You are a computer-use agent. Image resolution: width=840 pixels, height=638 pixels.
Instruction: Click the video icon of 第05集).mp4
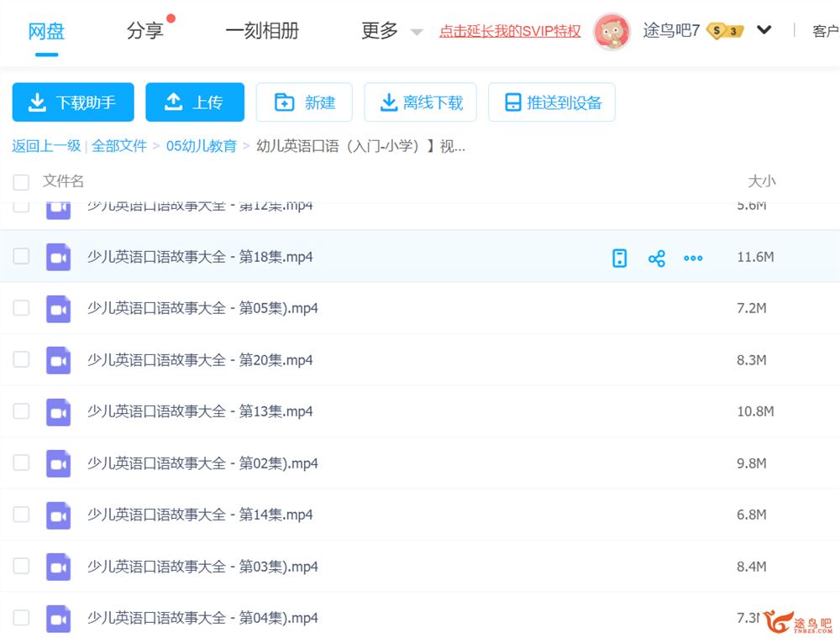tap(59, 309)
